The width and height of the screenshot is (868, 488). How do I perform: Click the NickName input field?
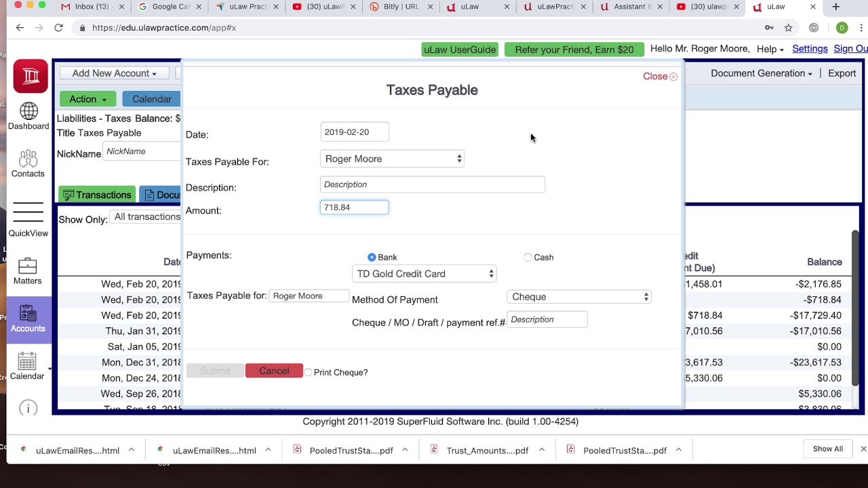pos(142,151)
